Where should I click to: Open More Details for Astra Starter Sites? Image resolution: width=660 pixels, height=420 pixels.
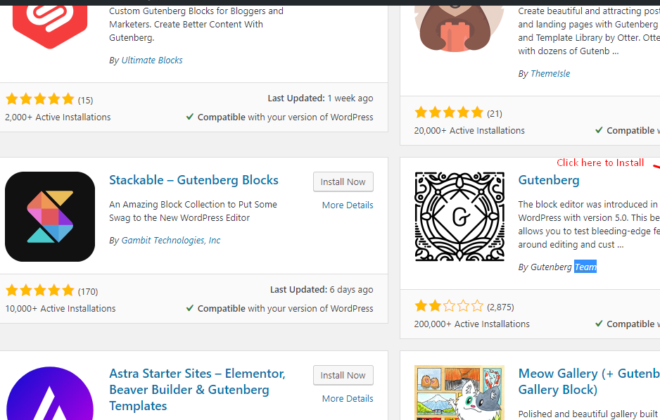pos(347,399)
